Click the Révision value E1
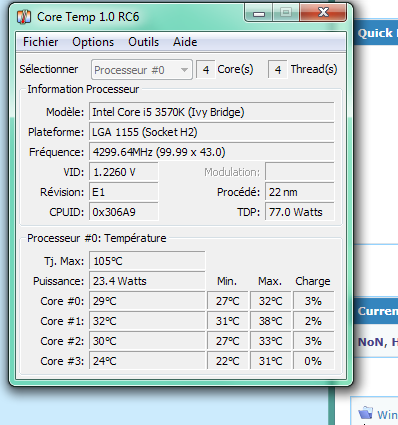 pyautogui.click(x=124, y=192)
